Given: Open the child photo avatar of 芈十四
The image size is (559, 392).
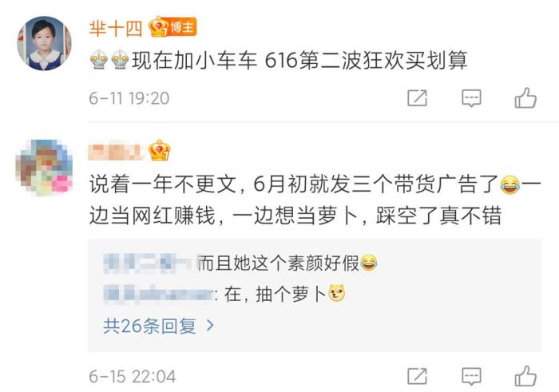Looking at the screenshot, I should tap(44, 43).
